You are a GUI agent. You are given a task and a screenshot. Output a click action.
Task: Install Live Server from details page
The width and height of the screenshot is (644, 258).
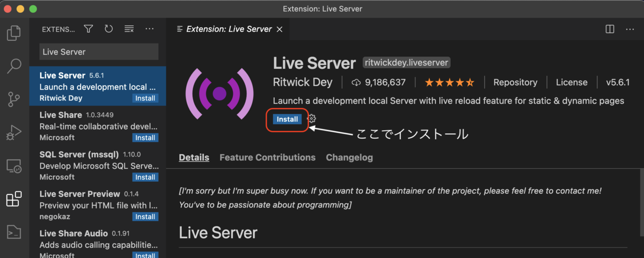(x=287, y=119)
